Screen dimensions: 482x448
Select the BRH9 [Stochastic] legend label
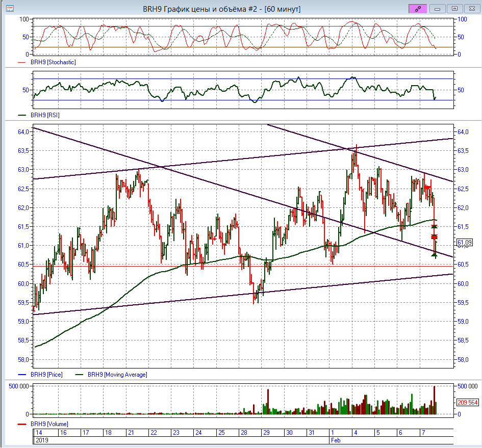click(53, 62)
